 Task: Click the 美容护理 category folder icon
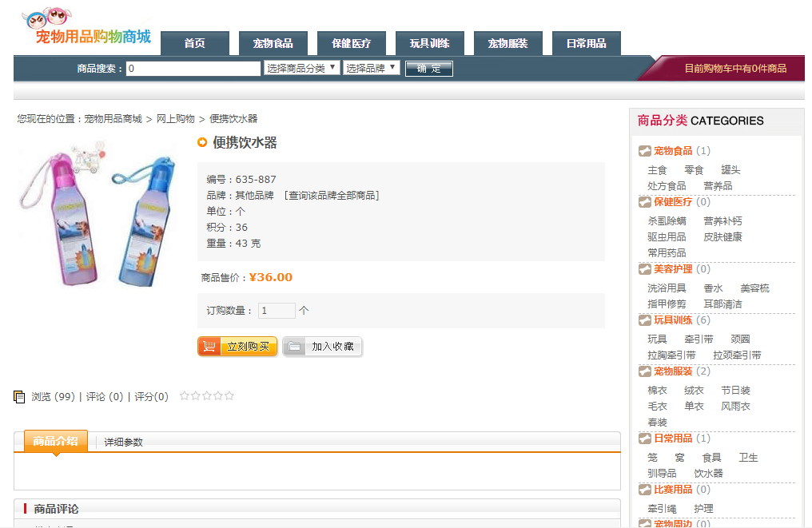[645, 269]
